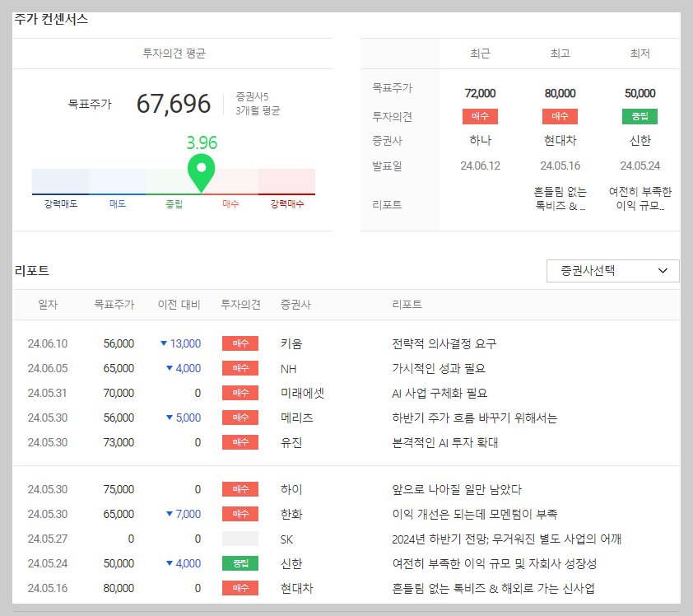693x616 pixels.
Task: Click the empty opinion badge in SK row
Action: click(x=240, y=539)
